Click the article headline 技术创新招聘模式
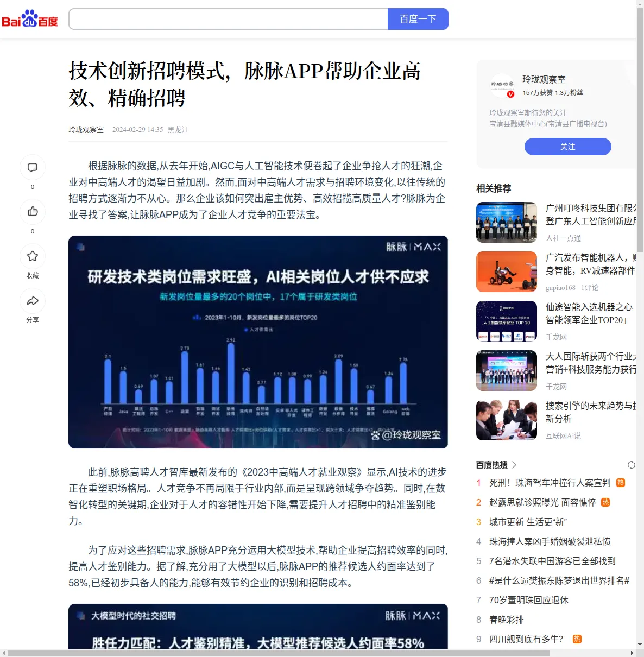This screenshot has height=657, width=644. pos(244,84)
